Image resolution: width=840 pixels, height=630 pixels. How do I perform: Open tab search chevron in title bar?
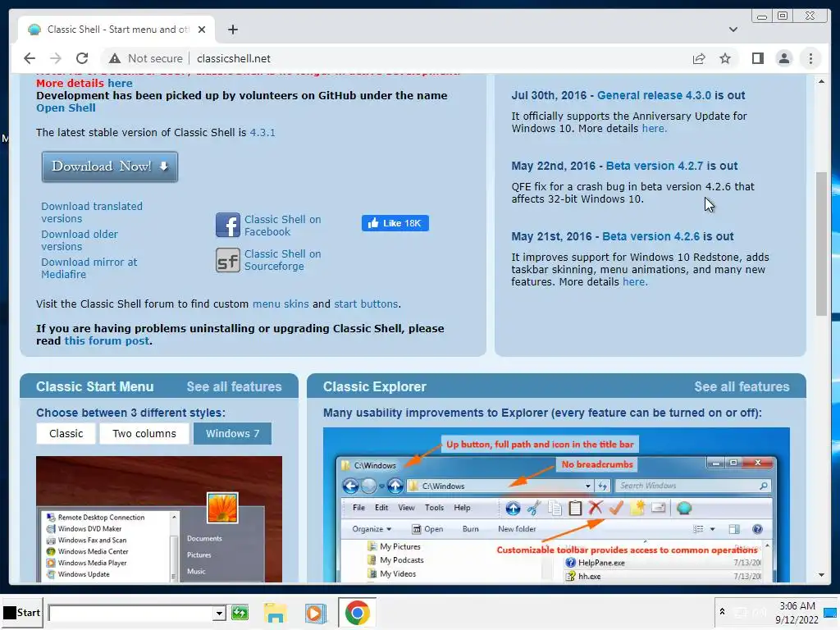click(x=733, y=30)
